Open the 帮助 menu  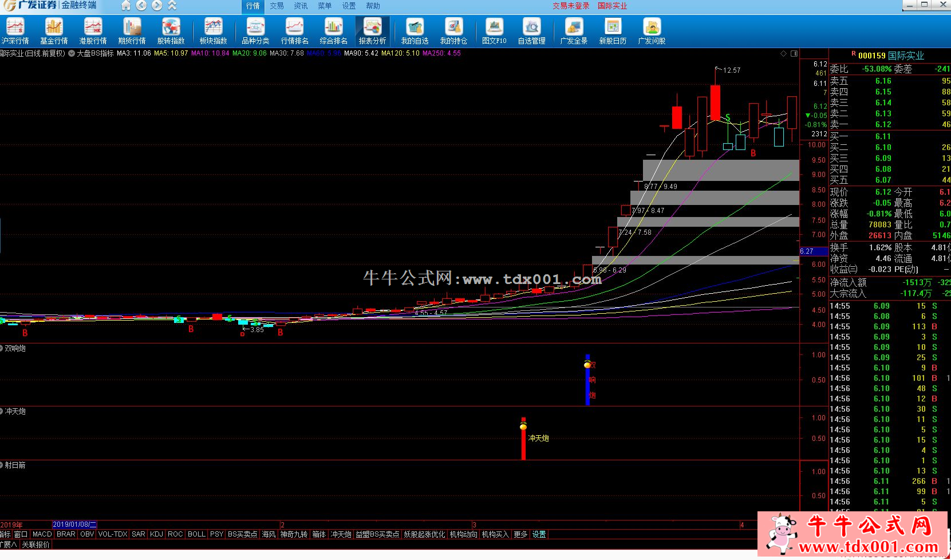(x=373, y=6)
